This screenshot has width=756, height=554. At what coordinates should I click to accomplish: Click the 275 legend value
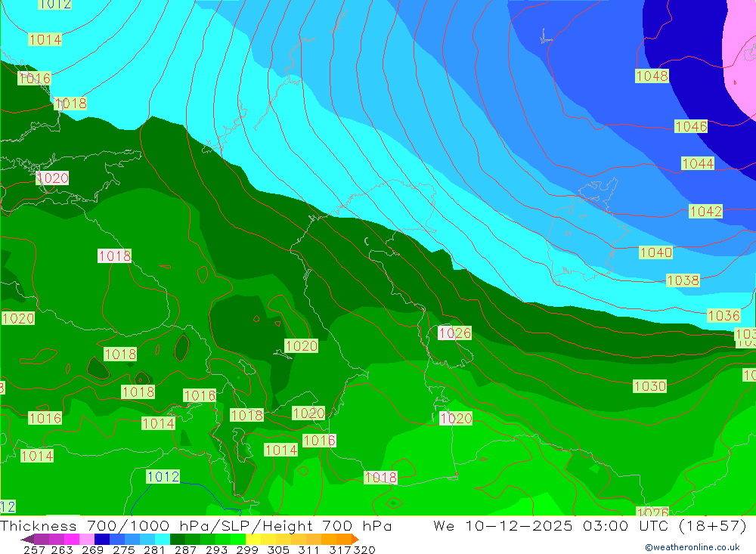pos(123,549)
